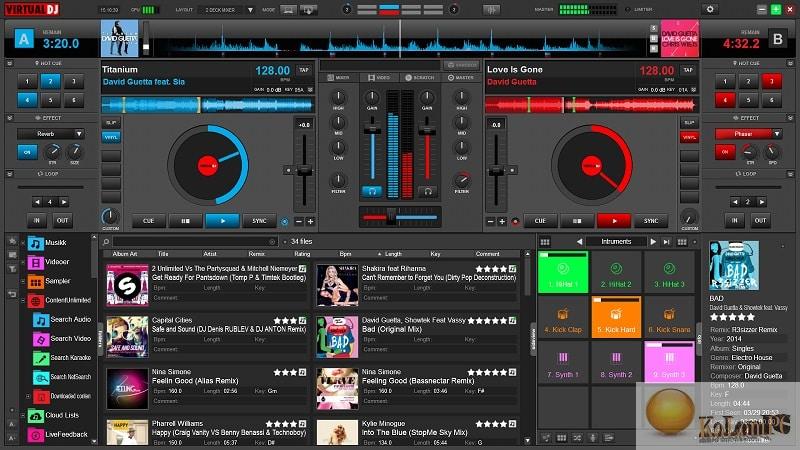Trigger sample pad 6. Kick Snare
This screenshot has width=800, height=450.
[x=669, y=317]
